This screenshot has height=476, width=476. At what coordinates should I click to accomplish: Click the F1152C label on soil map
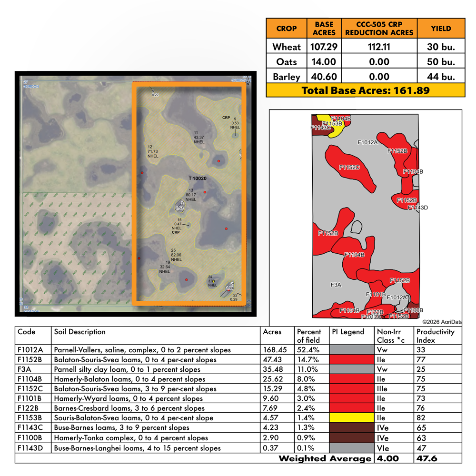[x=349, y=167]
